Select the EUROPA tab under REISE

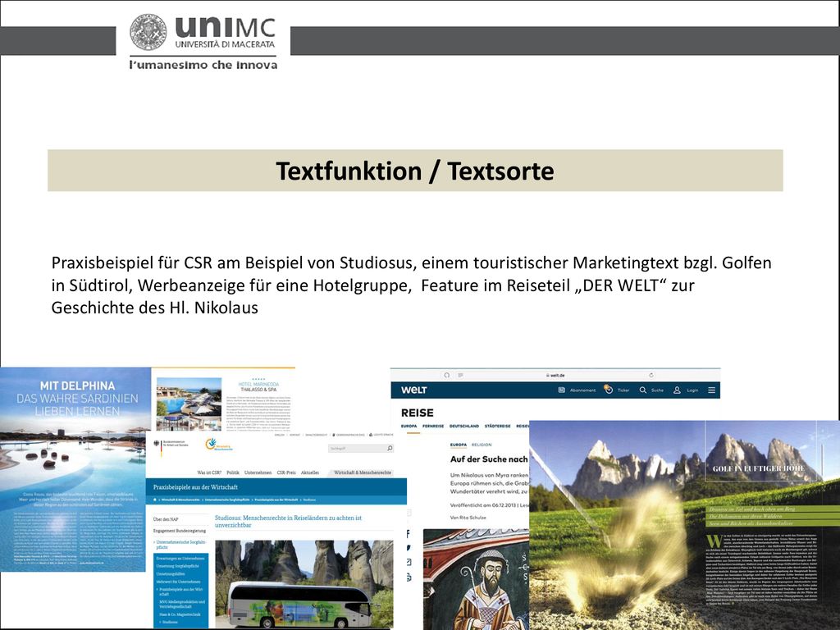point(409,426)
